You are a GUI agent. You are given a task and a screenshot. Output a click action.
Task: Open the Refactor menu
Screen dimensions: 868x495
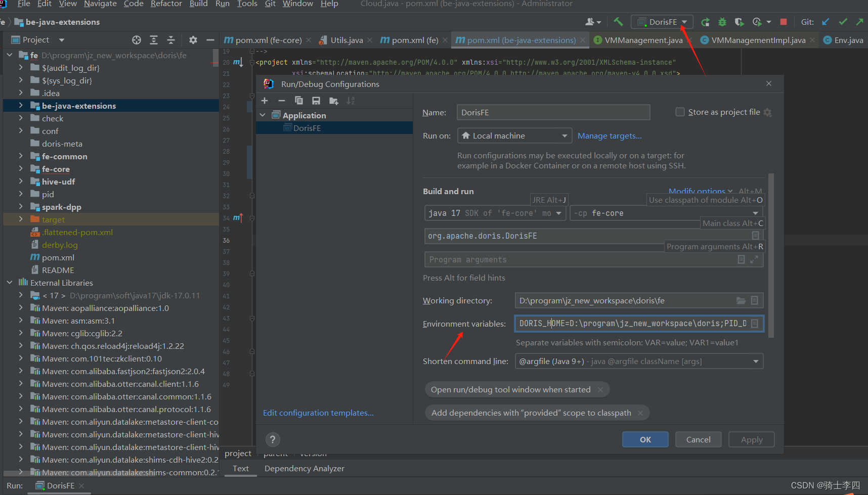point(166,4)
